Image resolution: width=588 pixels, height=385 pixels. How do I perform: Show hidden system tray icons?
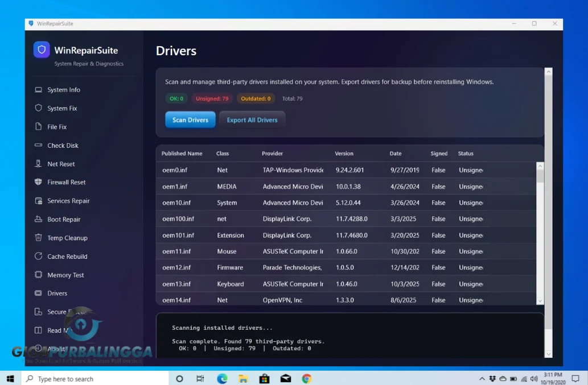pyautogui.click(x=482, y=379)
